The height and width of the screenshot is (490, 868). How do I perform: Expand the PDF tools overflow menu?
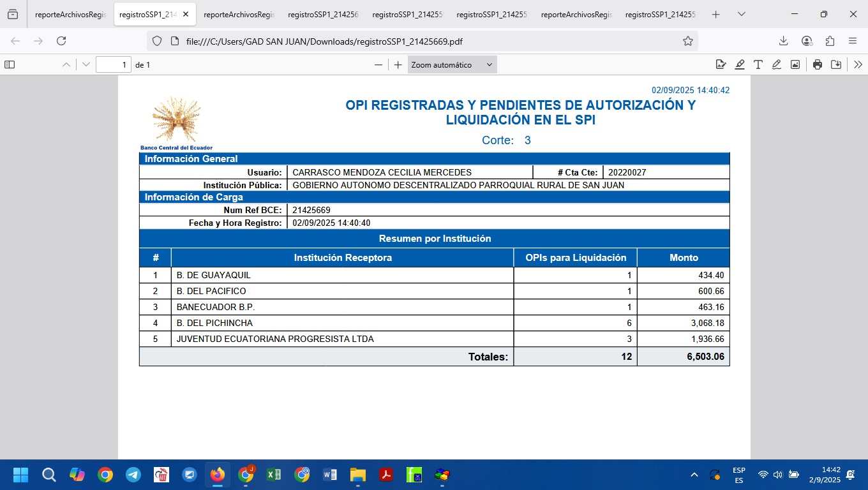(x=858, y=64)
